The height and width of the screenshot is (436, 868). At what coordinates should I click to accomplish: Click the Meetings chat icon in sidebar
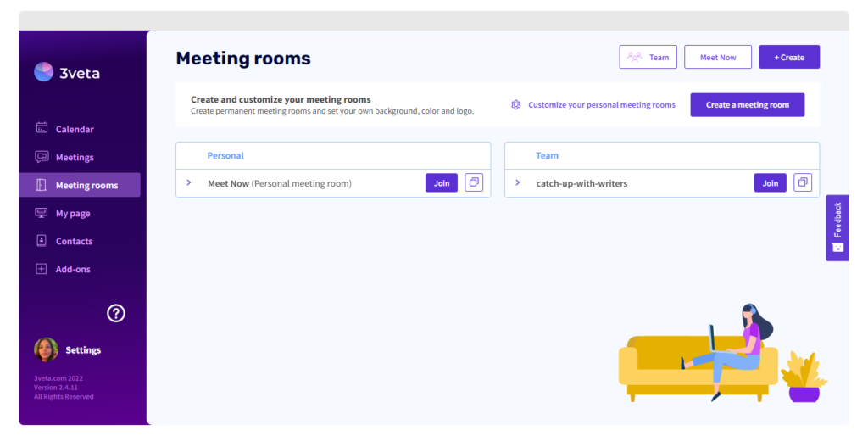pyautogui.click(x=42, y=157)
